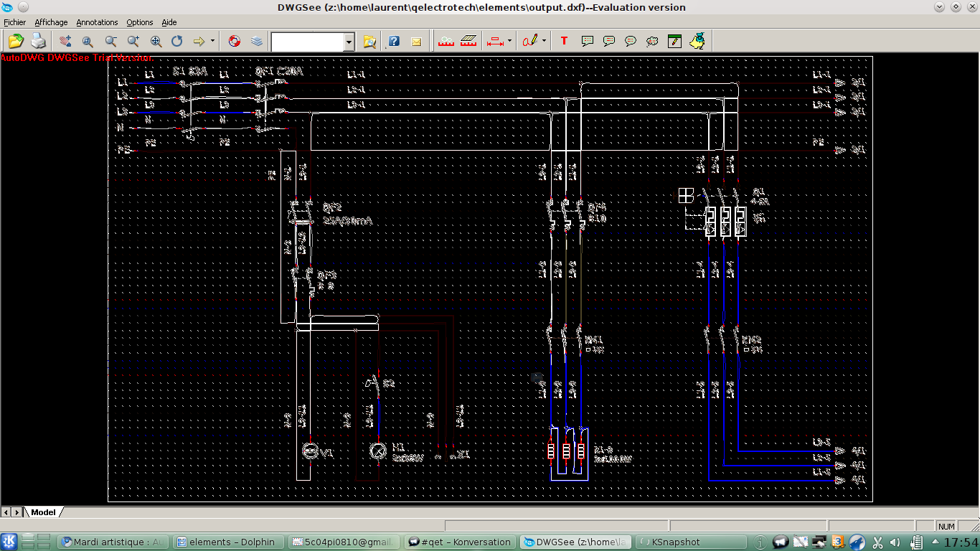Click the S2 switch label in drawing

pos(388,385)
